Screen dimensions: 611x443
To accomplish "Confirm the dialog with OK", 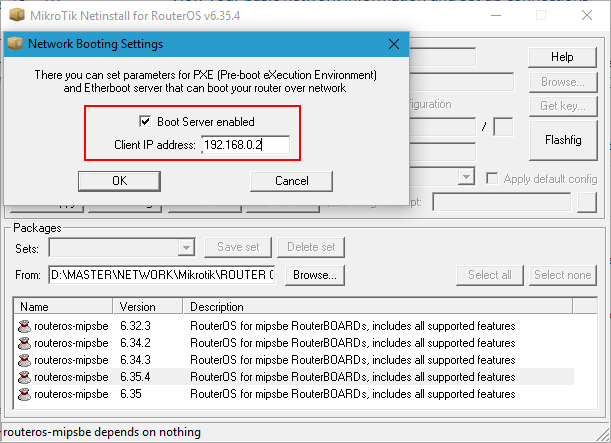I will click(119, 181).
